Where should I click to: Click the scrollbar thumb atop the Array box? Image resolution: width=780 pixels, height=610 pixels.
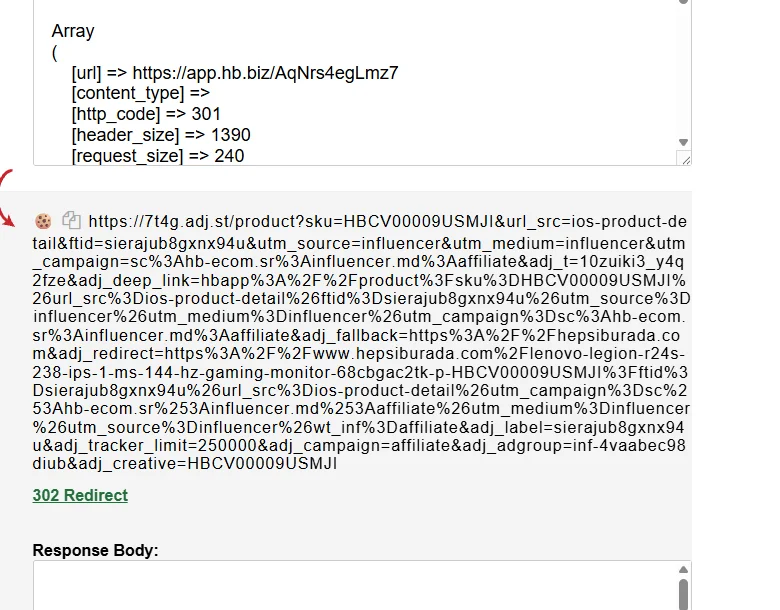(x=683, y=2)
